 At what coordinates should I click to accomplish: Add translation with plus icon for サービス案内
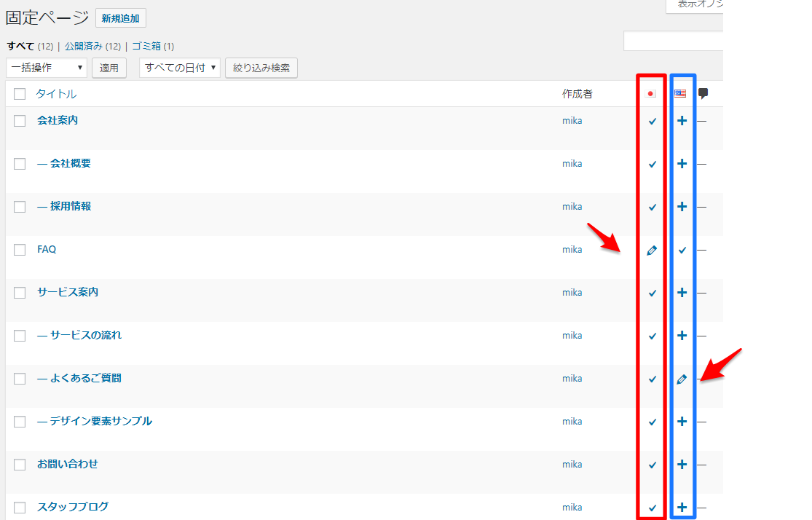point(682,293)
